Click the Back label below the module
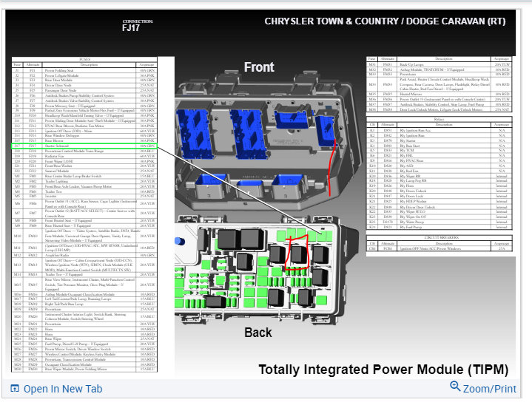 coord(258,333)
